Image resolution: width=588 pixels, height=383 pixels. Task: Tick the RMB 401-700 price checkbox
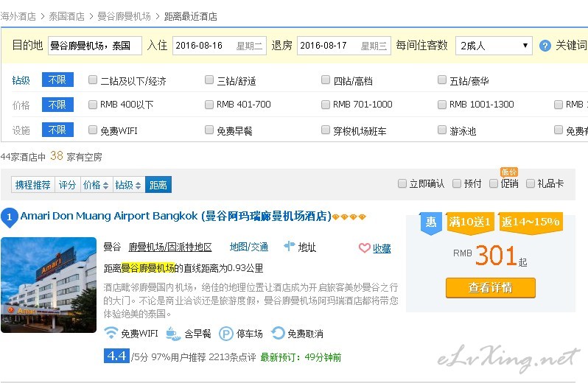pyautogui.click(x=209, y=105)
